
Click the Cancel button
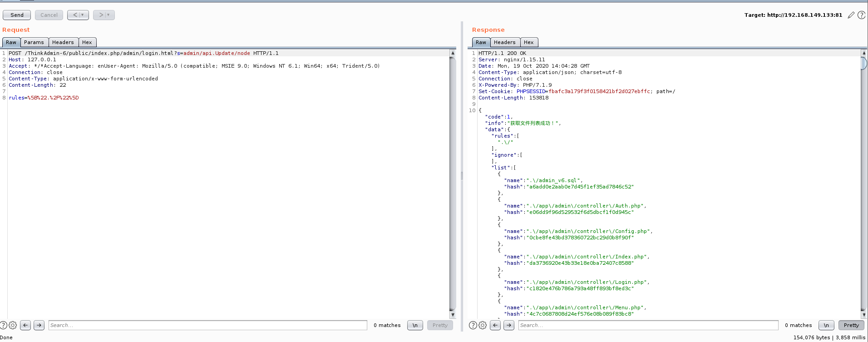(49, 15)
